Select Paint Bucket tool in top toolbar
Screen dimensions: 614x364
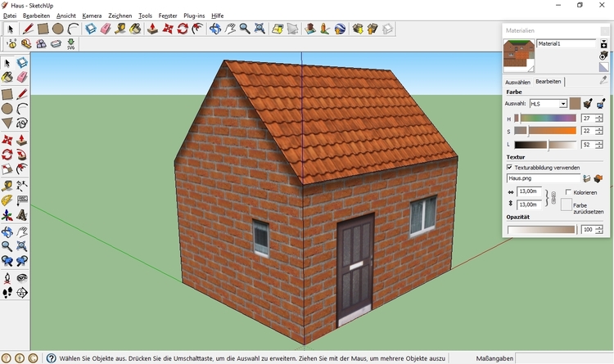[x=135, y=29]
